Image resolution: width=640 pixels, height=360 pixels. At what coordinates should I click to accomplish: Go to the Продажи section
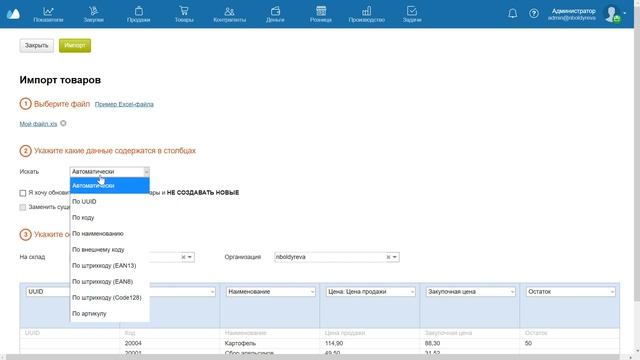pos(138,14)
